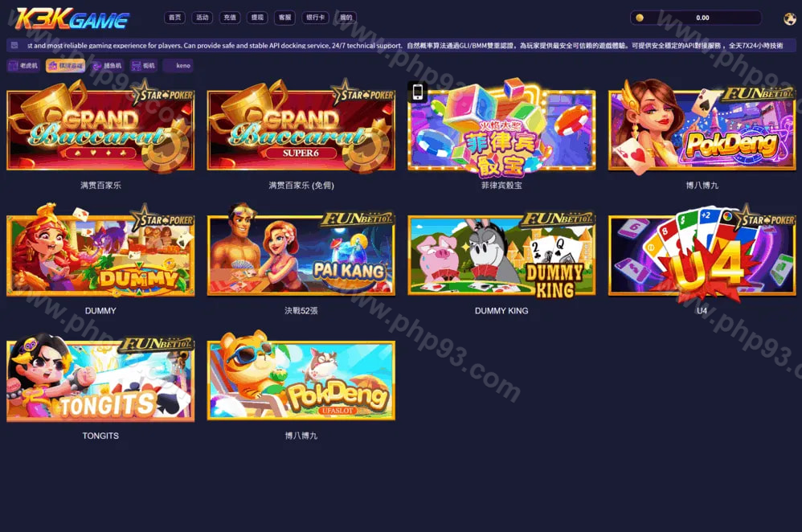
Task: Play the U4 card game
Action: (x=702, y=256)
